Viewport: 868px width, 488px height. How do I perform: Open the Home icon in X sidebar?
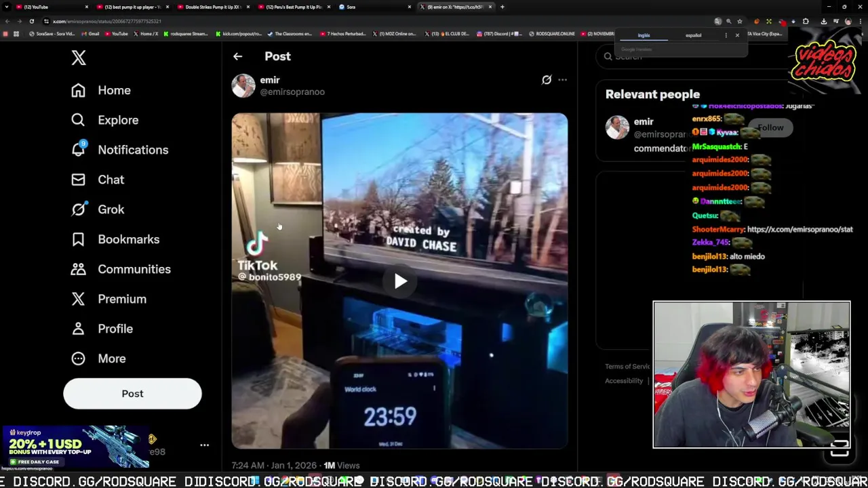point(78,90)
